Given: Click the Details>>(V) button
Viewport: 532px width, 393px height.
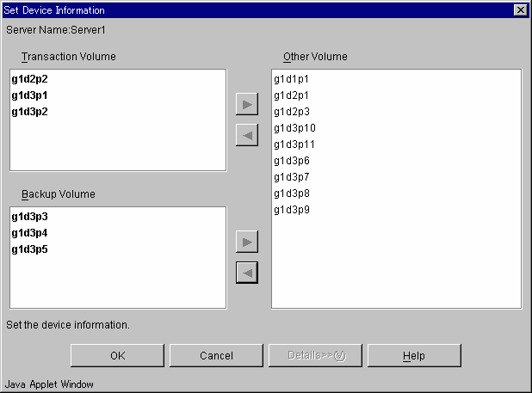Looking at the screenshot, I should tap(315, 355).
